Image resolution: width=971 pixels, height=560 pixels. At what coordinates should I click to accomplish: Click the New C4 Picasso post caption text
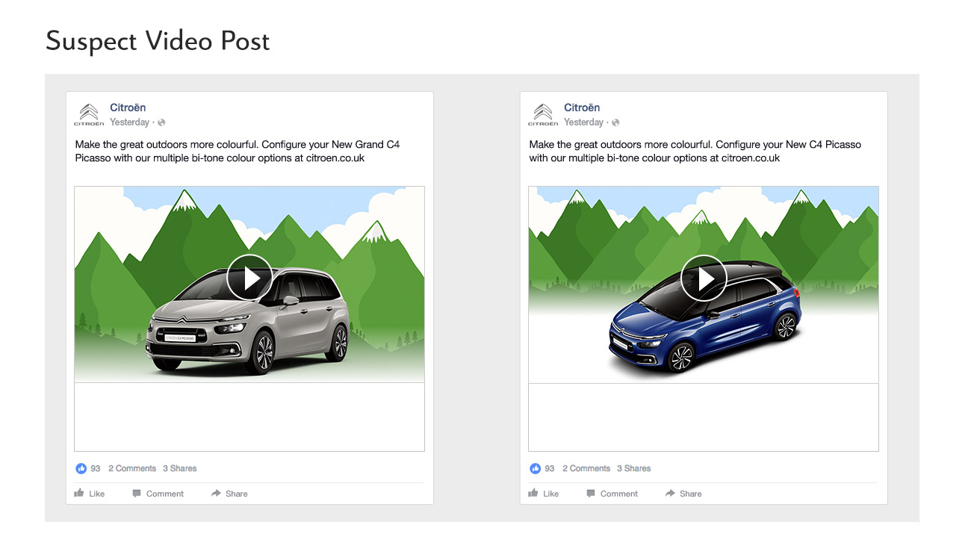click(x=695, y=151)
